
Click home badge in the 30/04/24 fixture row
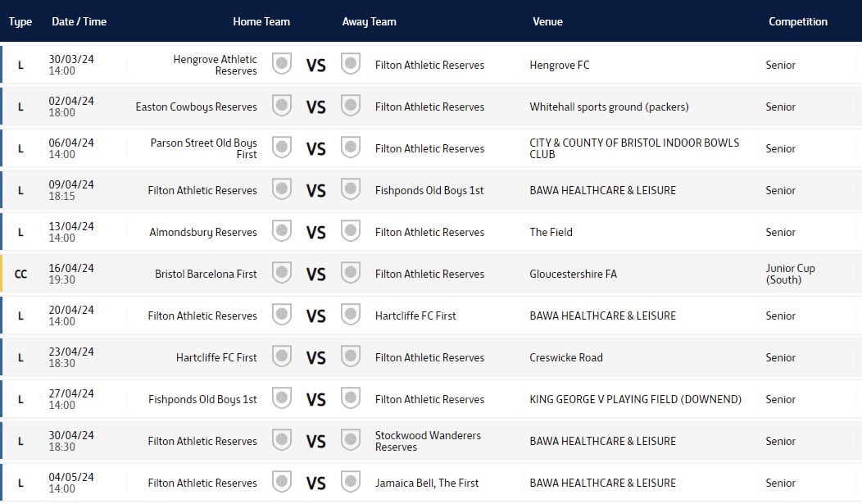click(x=282, y=440)
